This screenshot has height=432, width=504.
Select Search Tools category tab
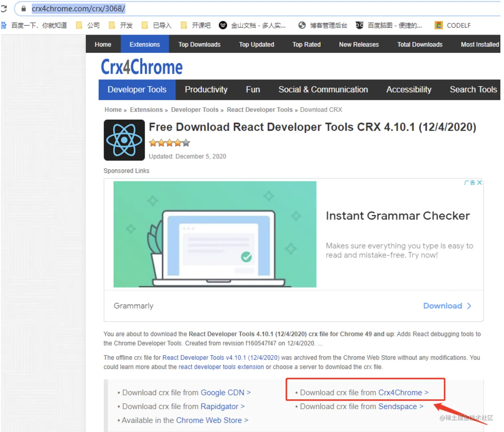473,90
